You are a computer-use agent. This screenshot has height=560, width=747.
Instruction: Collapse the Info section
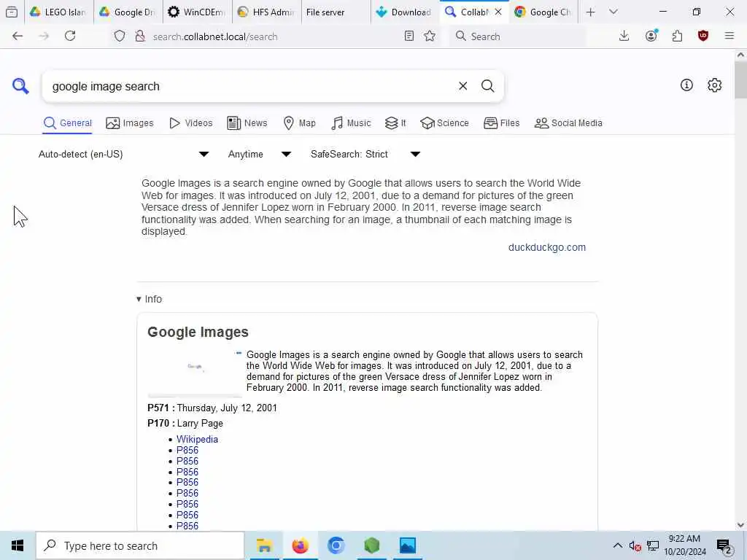[x=149, y=299]
